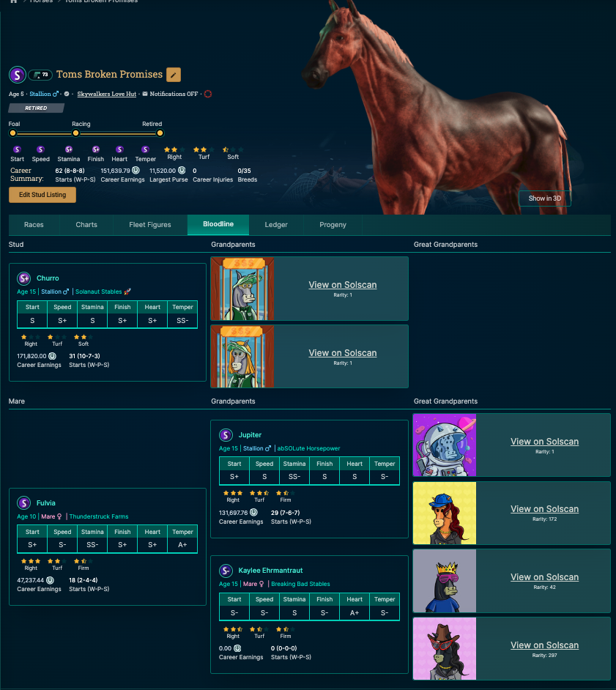
Task: Click Jupiter's S grade badge
Action: click(226, 435)
